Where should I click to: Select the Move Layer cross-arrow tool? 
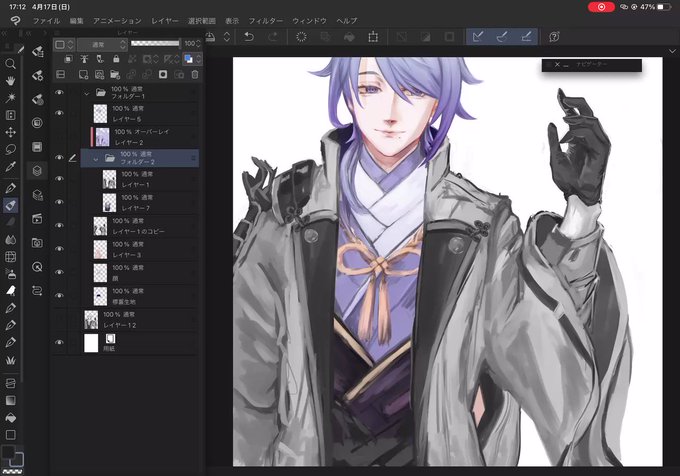pyautogui.click(x=10, y=132)
